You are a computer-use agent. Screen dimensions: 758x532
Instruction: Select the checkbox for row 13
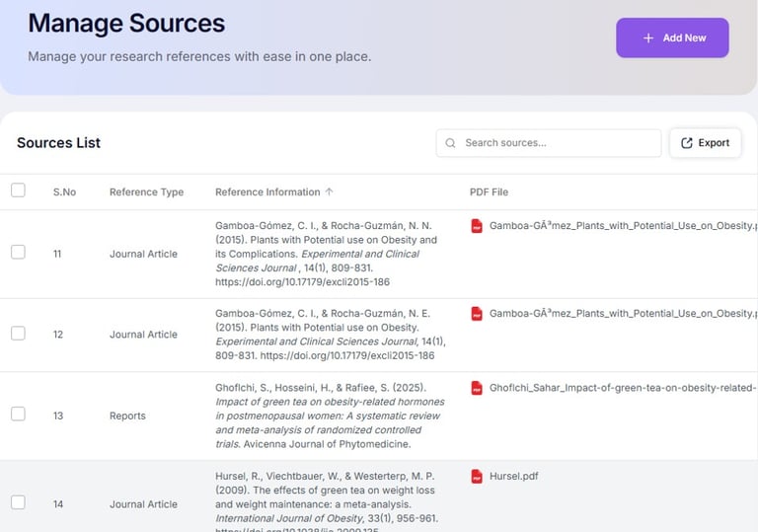point(18,415)
